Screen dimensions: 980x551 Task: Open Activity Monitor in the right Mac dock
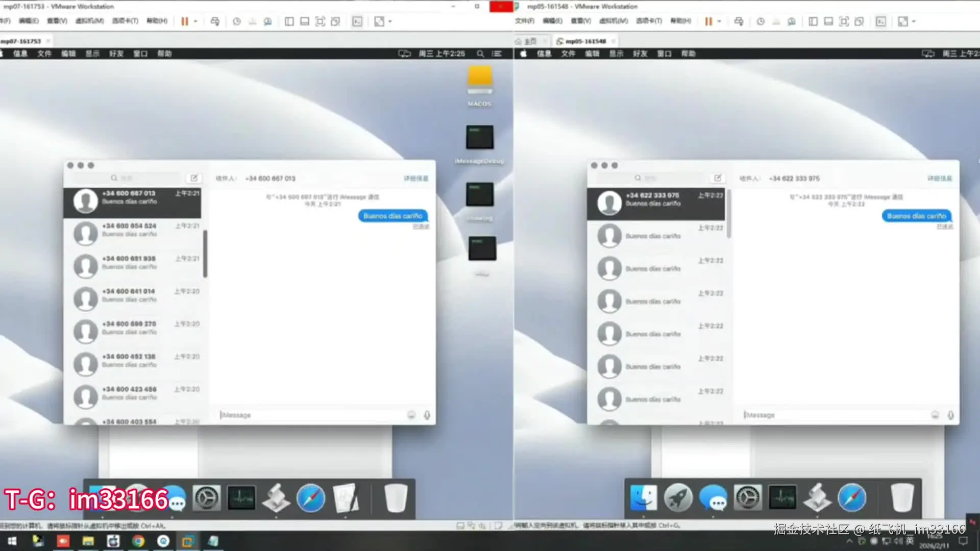pyautogui.click(x=782, y=498)
